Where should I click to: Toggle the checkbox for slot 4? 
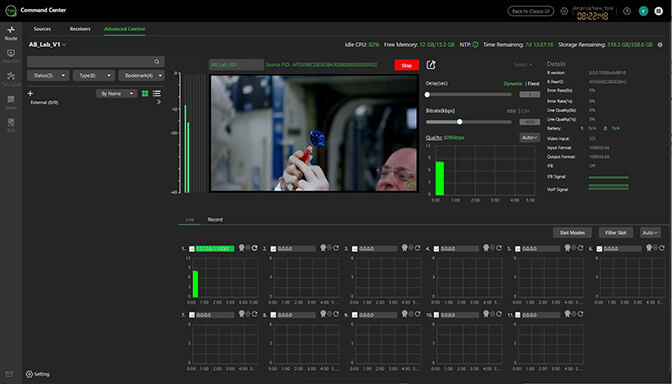pyautogui.click(x=436, y=249)
